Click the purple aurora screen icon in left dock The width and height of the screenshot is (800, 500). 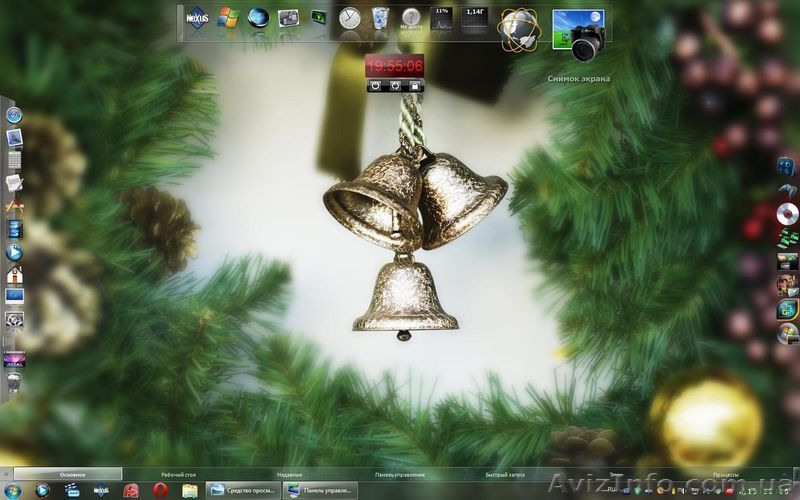[14, 360]
